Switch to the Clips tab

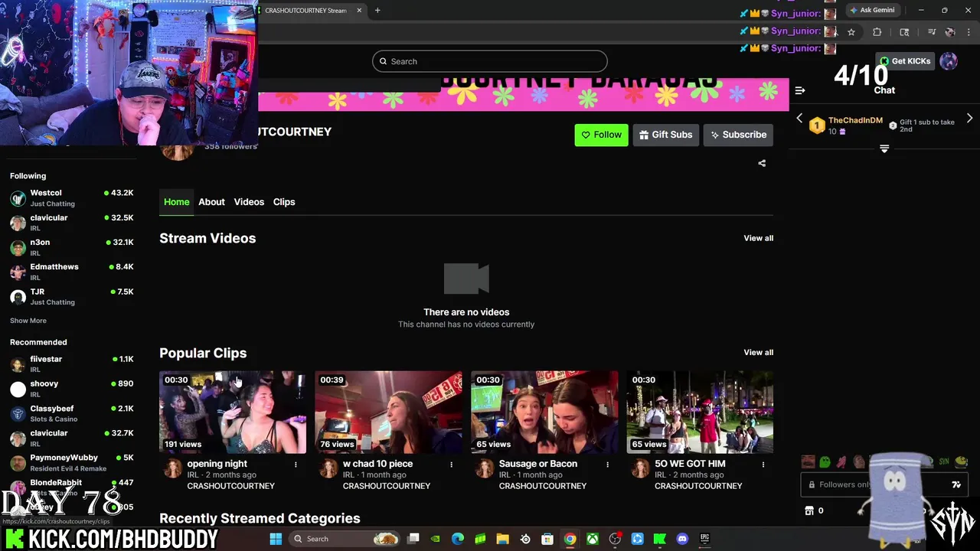pyautogui.click(x=284, y=202)
